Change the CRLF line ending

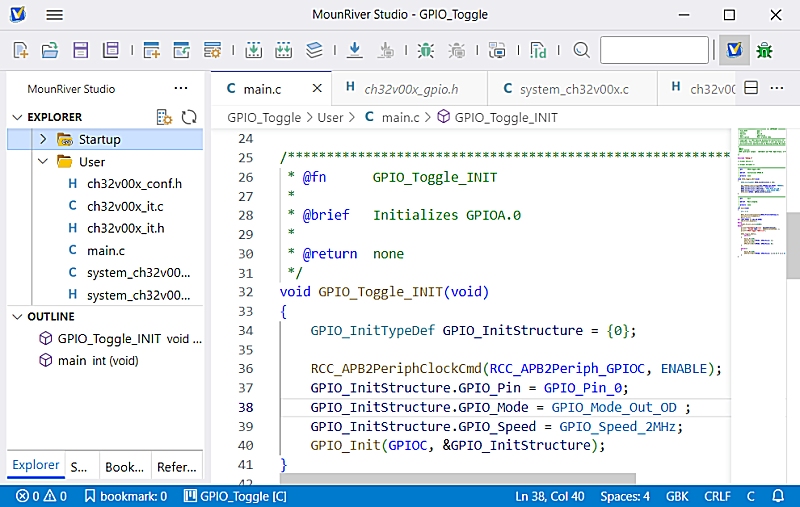coord(717,496)
